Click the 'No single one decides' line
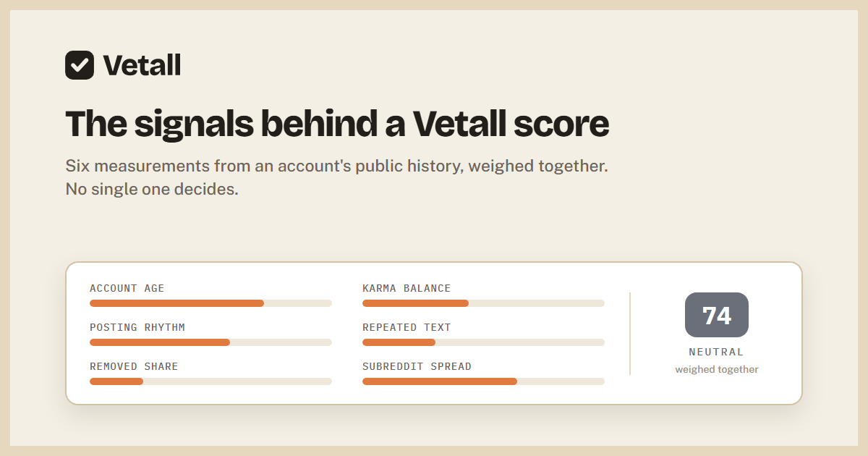The width and height of the screenshot is (868, 456). [152, 190]
